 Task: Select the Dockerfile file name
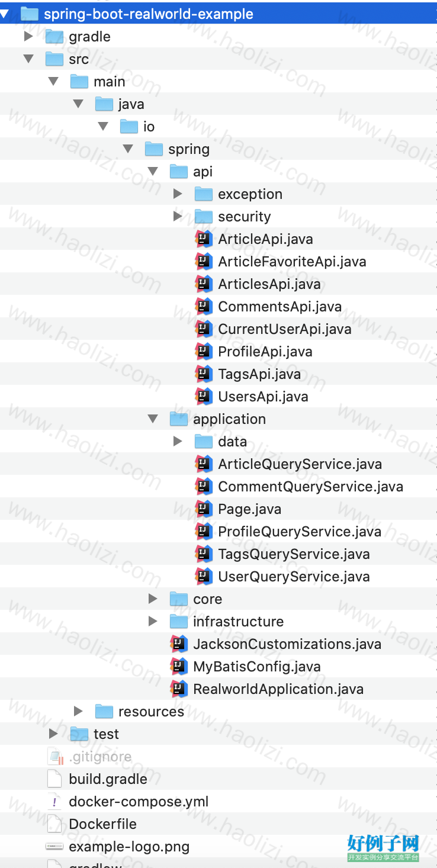pyautogui.click(x=102, y=824)
